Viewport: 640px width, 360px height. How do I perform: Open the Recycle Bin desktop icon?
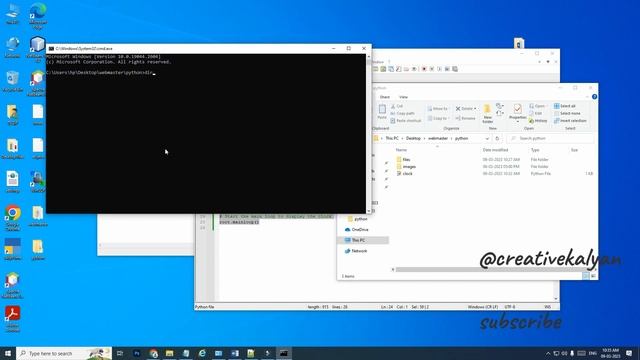coord(13,81)
